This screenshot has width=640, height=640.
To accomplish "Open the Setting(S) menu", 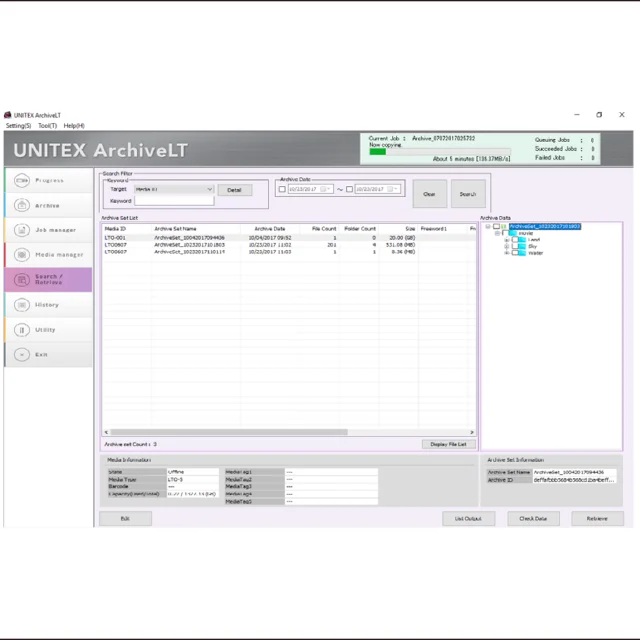I will (x=18, y=126).
